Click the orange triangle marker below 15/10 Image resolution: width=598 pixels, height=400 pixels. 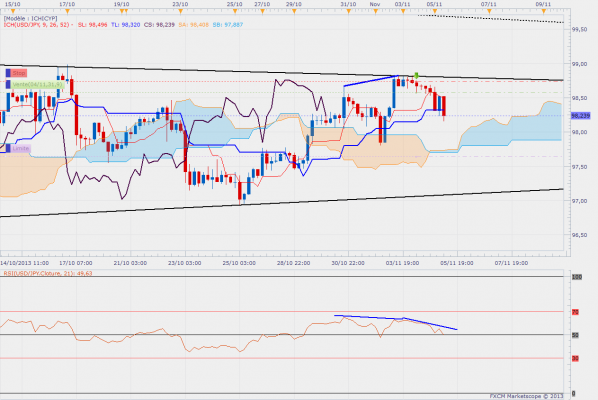(x=13, y=11)
